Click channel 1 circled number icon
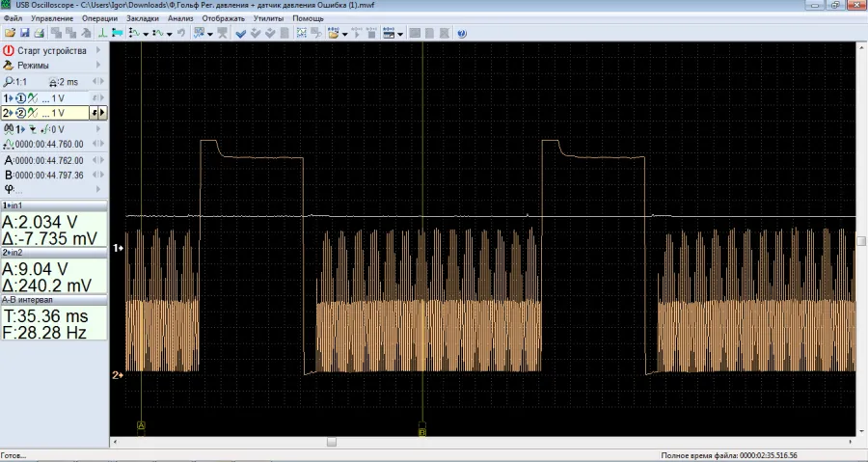 [20, 98]
